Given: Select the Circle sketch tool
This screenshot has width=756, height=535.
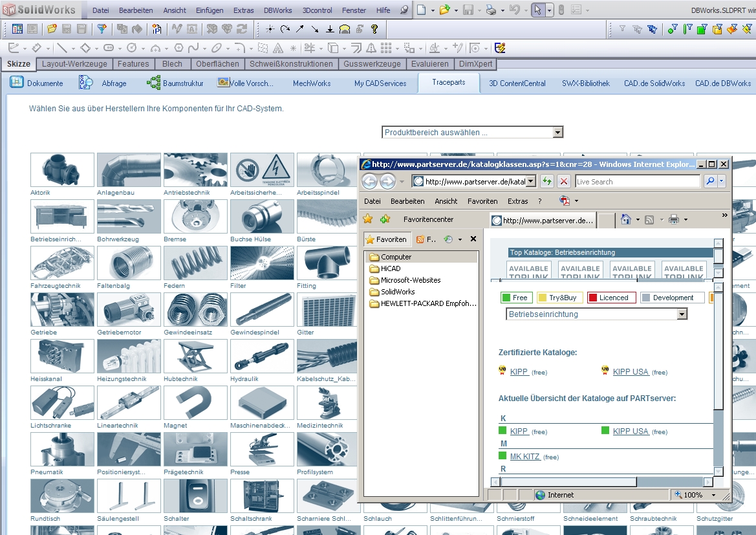Looking at the screenshot, I should [132, 48].
